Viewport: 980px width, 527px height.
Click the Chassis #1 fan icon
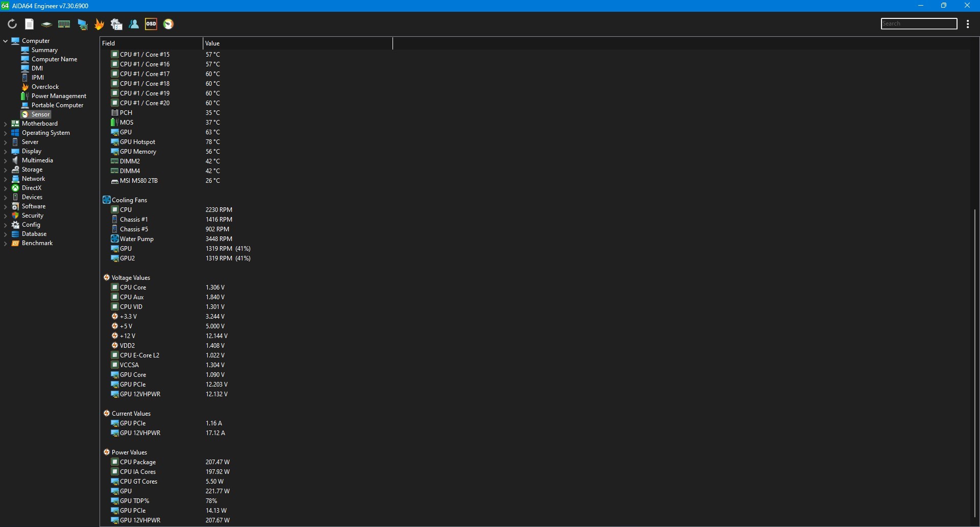pyautogui.click(x=115, y=220)
